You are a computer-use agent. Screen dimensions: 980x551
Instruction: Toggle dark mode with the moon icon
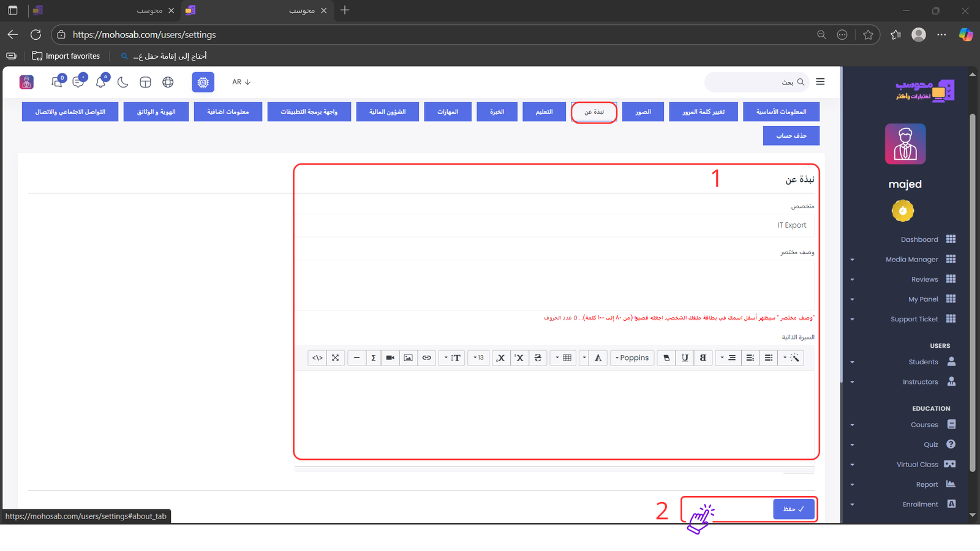coord(123,82)
